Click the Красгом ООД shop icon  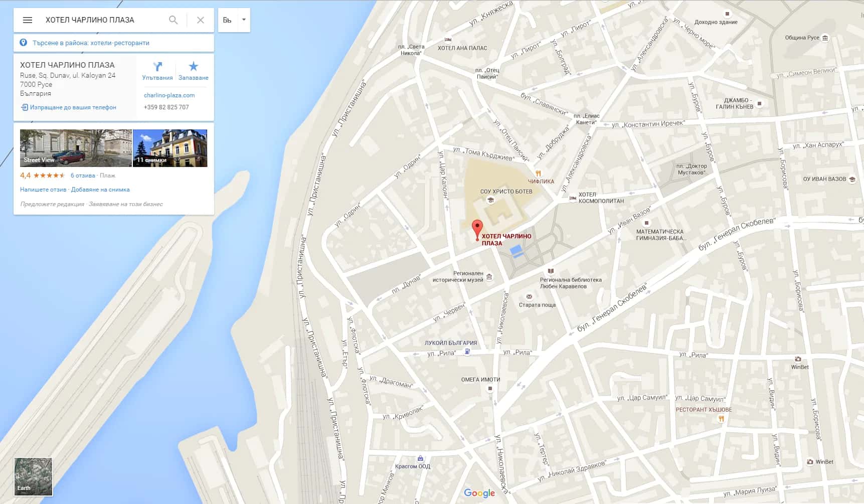(420, 458)
